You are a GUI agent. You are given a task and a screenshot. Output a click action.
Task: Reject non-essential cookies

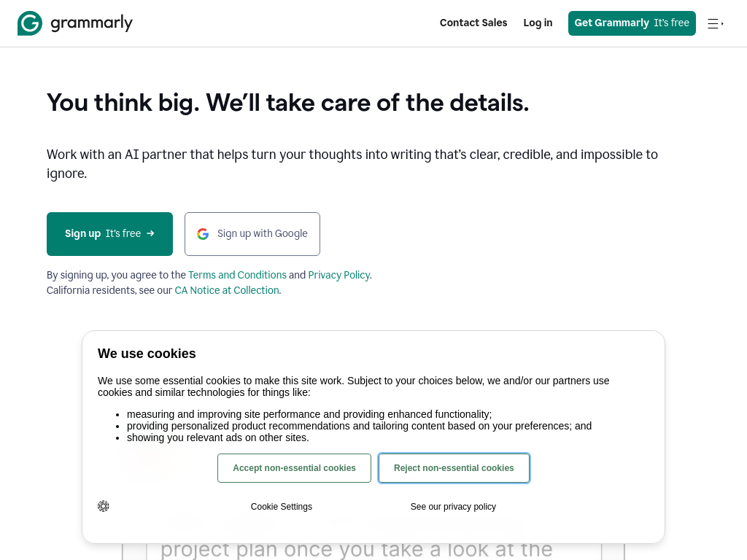pos(454,468)
